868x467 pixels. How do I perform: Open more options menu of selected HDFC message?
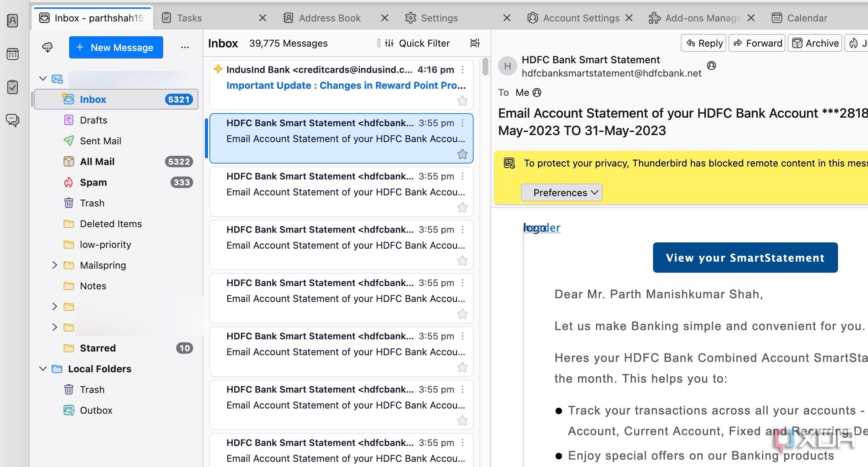(462, 123)
